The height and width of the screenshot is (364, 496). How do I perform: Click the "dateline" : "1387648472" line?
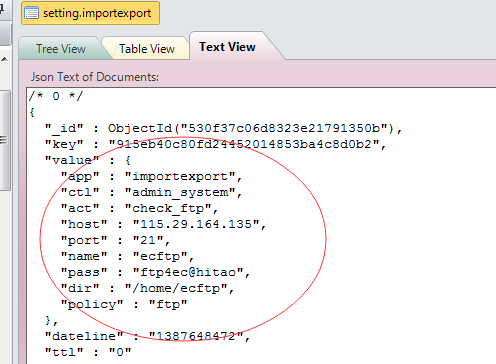pyautogui.click(x=147, y=336)
